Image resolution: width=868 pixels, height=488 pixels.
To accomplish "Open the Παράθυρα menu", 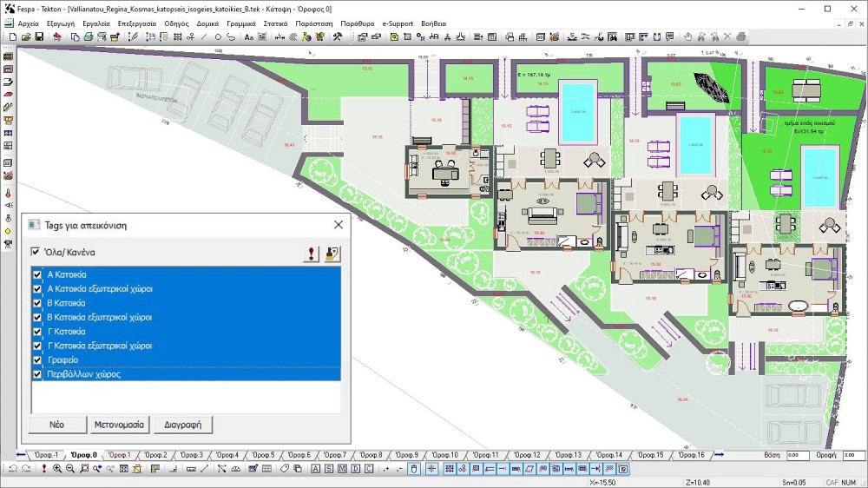I will [x=357, y=23].
